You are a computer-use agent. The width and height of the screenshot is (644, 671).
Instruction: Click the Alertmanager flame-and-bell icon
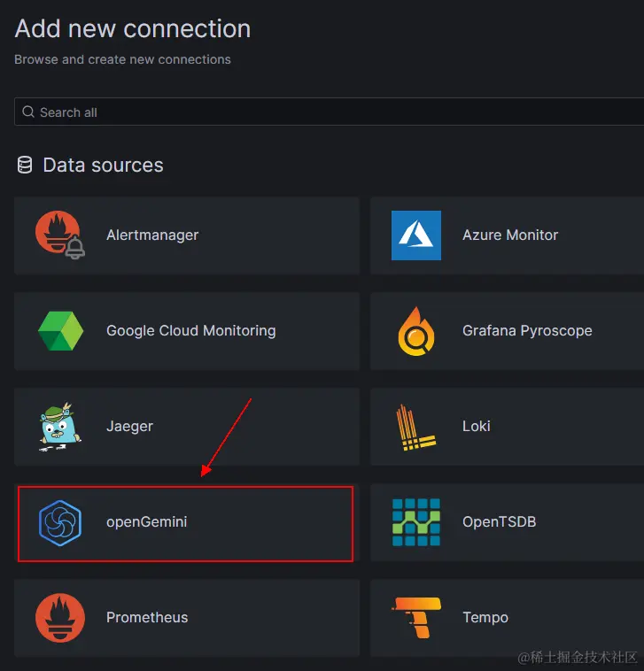pos(60,235)
